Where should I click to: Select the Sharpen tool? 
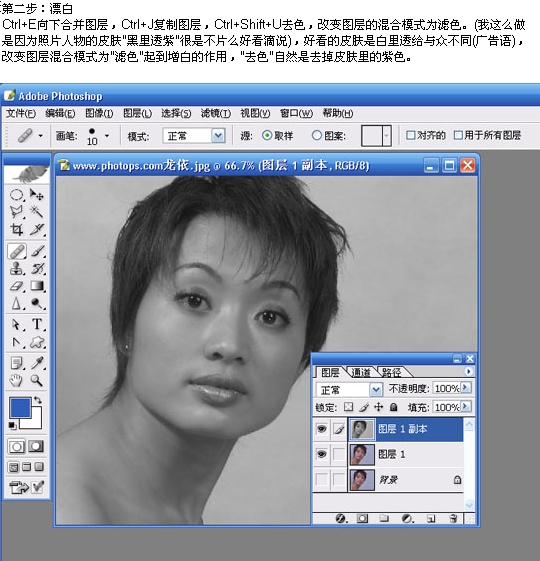[16, 303]
